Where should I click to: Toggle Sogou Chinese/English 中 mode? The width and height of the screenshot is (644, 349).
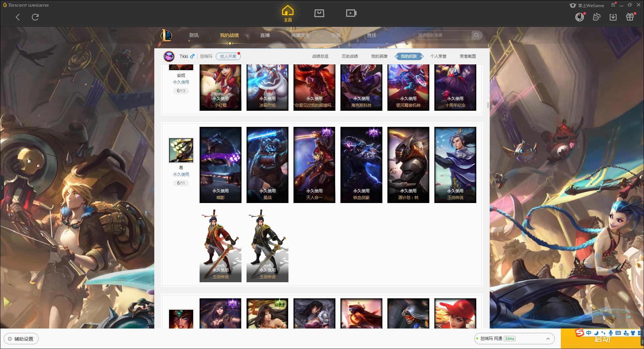(589, 333)
